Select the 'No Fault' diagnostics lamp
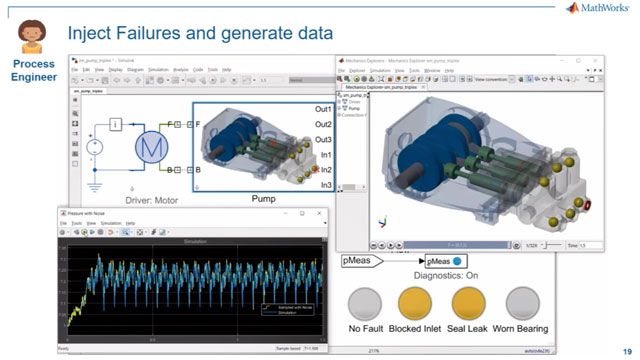Viewport: 640px width, 360px height. [x=365, y=304]
